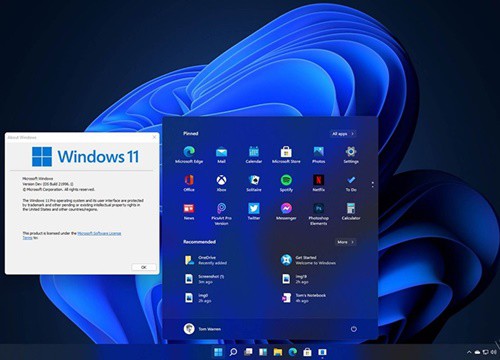Open the volume tray icon

coord(493,352)
